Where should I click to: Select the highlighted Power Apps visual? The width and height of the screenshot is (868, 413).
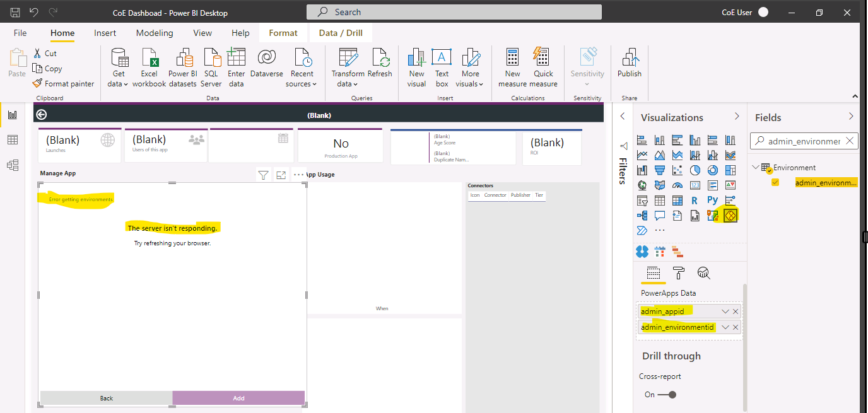(730, 215)
